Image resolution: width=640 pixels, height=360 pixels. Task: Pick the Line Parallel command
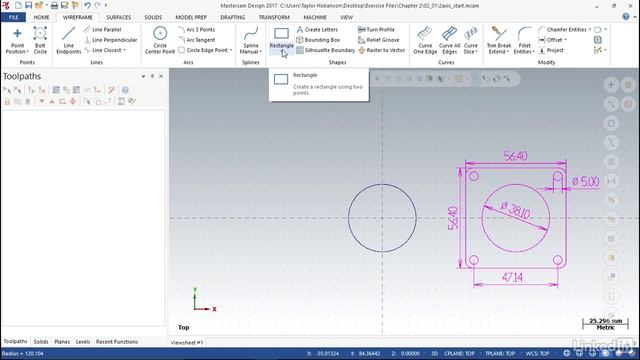(102, 30)
